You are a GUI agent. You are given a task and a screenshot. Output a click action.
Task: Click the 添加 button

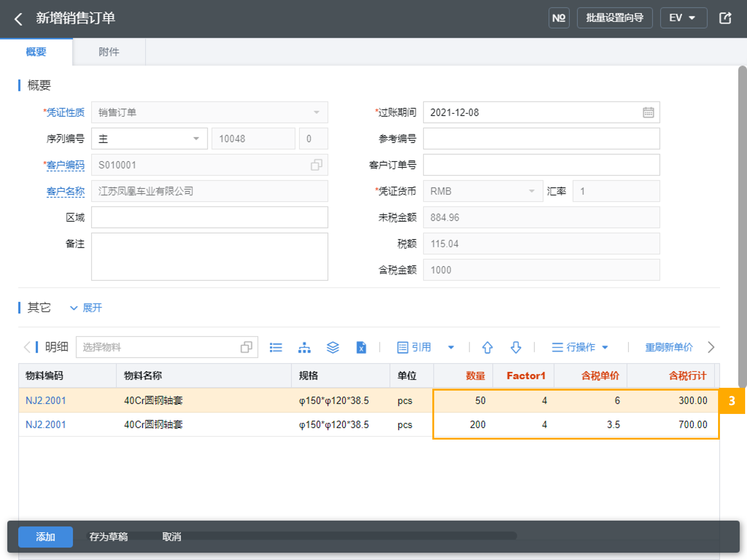(45, 537)
